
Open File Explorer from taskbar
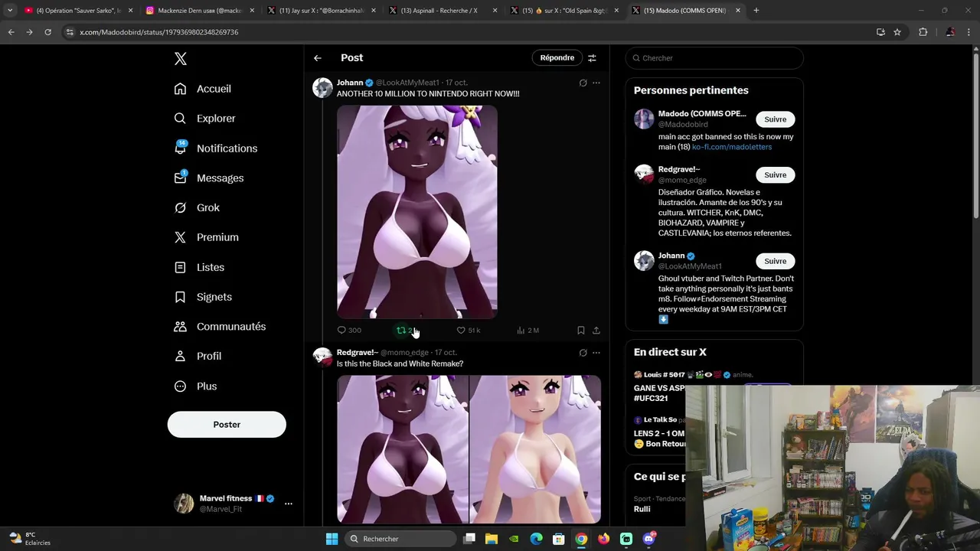(x=492, y=539)
